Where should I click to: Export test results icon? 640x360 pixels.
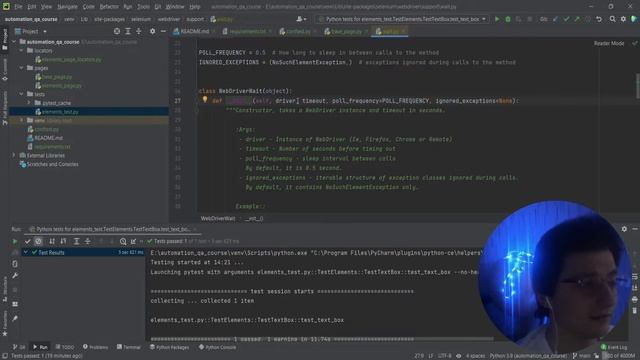point(133,241)
